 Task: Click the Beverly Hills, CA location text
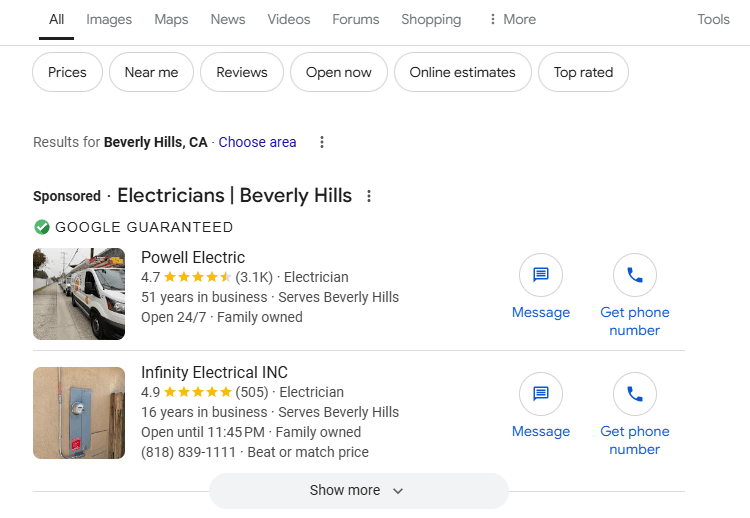tap(155, 142)
